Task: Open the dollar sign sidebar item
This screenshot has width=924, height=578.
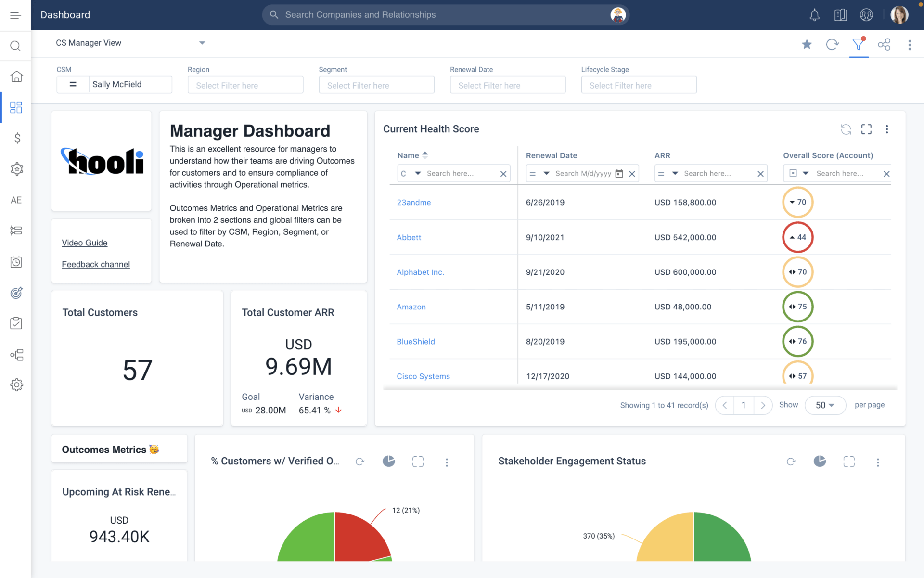Action: (17, 138)
